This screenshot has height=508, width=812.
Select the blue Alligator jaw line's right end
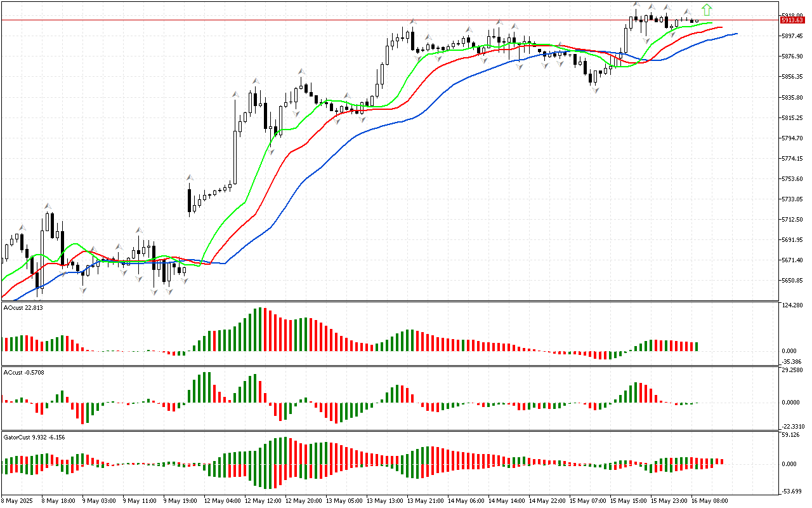pos(735,34)
